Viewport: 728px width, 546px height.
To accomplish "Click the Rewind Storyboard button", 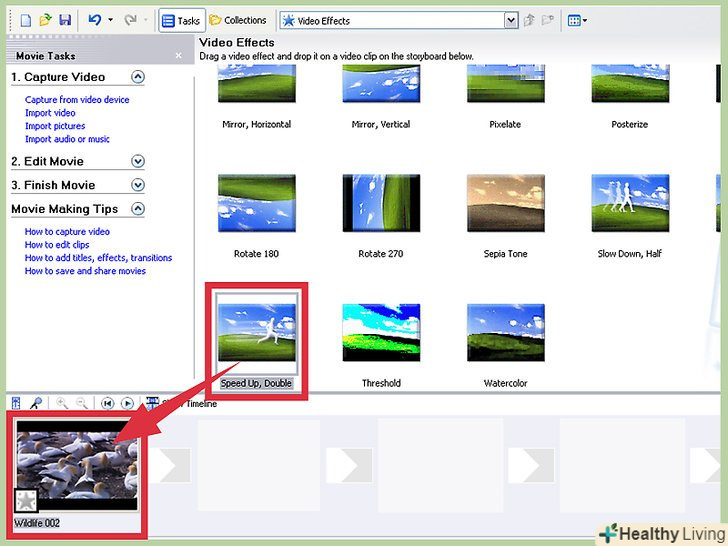I will [x=107, y=403].
